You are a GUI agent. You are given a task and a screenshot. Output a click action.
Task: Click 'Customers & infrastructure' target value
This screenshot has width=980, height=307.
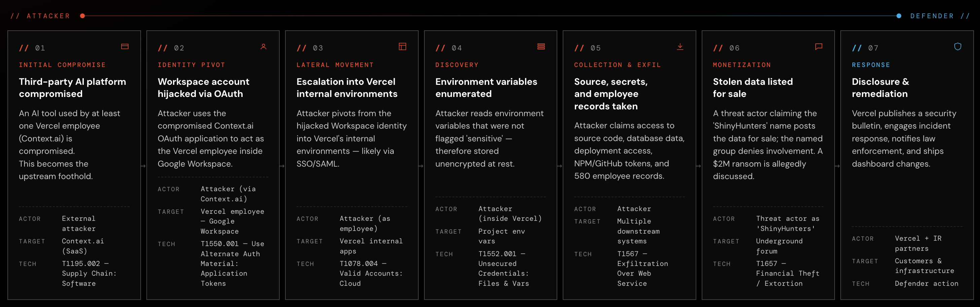pos(924,266)
